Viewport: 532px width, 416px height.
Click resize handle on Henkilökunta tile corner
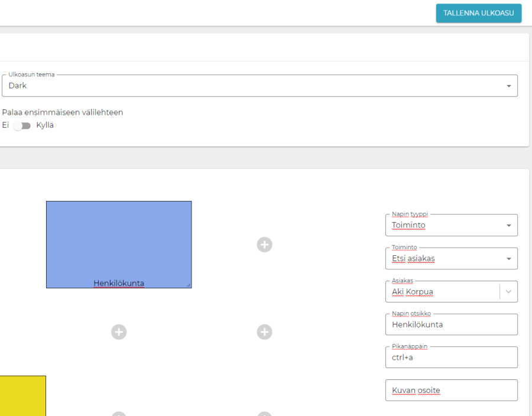189,285
